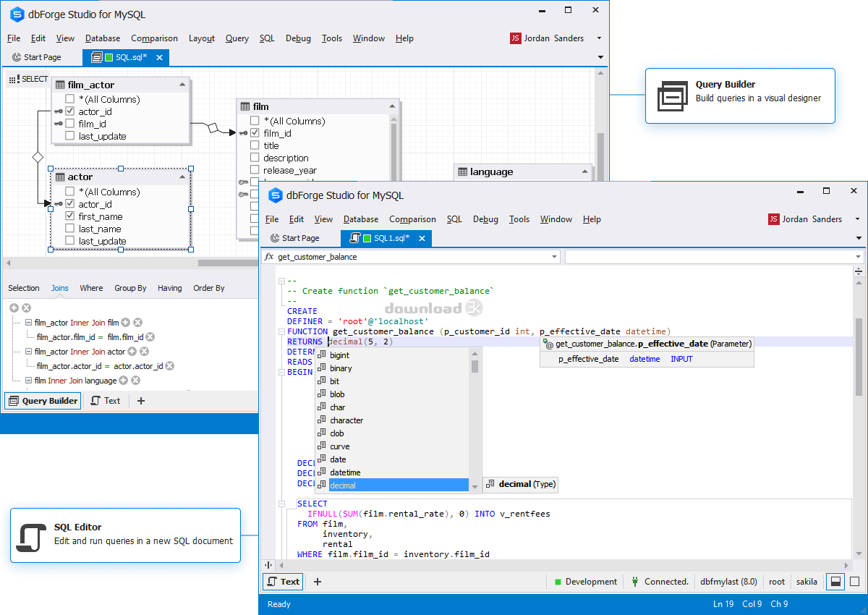
Task: Click the root add-join plus icon in Joins tree
Action: tap(14, 308)
